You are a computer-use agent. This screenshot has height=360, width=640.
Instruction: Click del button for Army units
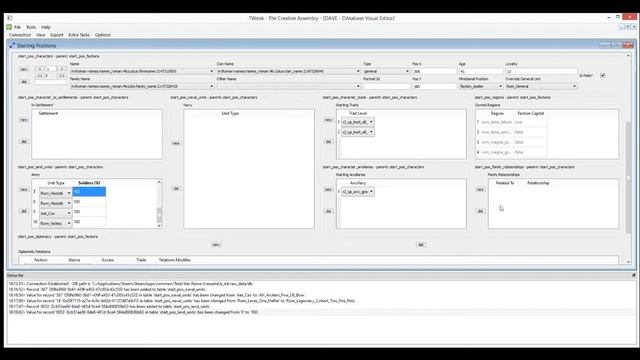24,211
